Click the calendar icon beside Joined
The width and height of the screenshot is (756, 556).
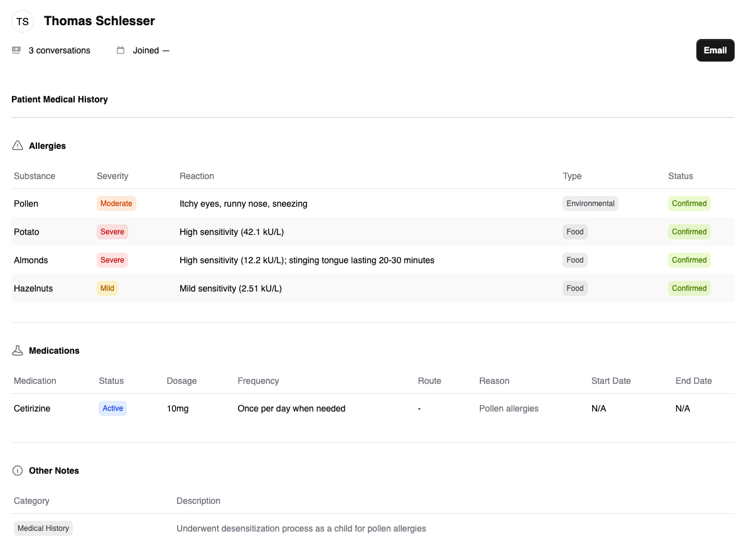tap(121, 50)
